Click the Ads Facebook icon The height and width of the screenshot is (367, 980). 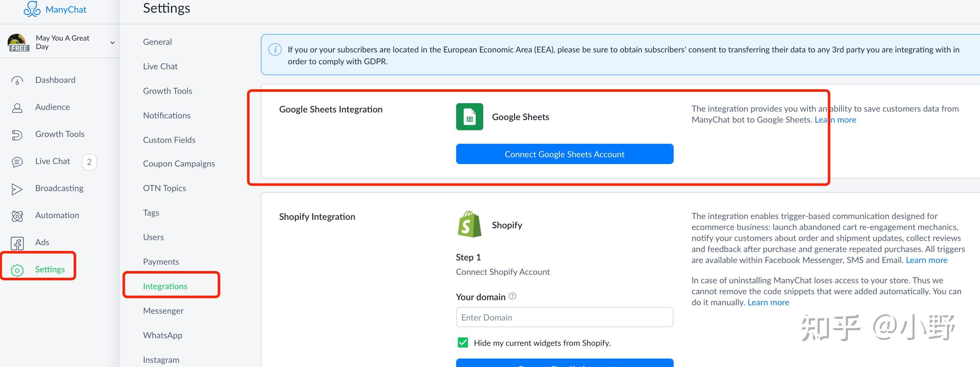pyautogui.click(x=17, y=243)
